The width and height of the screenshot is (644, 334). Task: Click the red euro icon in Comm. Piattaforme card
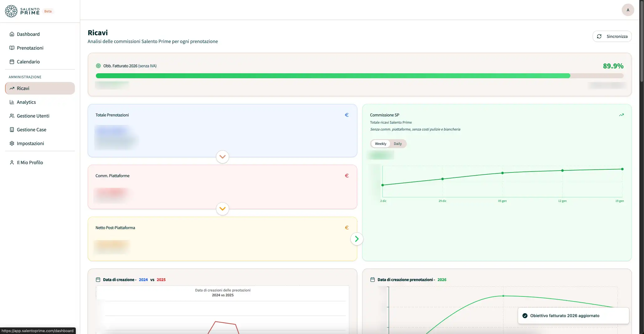(x=347, y=176)
